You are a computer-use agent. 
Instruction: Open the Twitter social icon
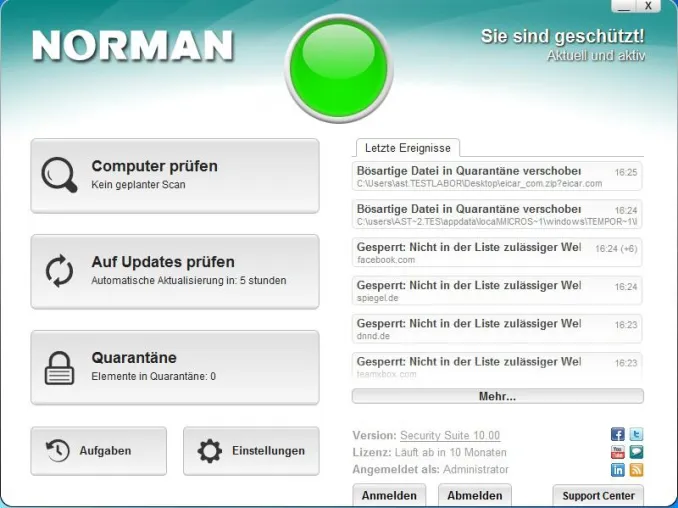click(636, 434)
